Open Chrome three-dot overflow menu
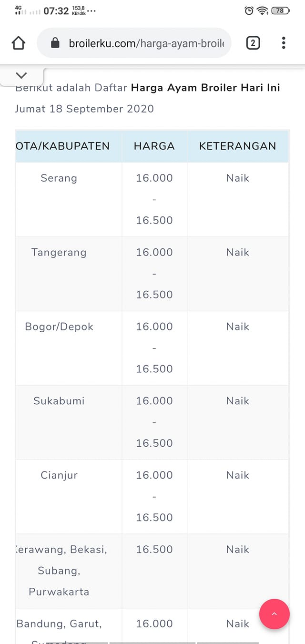 coord(284,43)
